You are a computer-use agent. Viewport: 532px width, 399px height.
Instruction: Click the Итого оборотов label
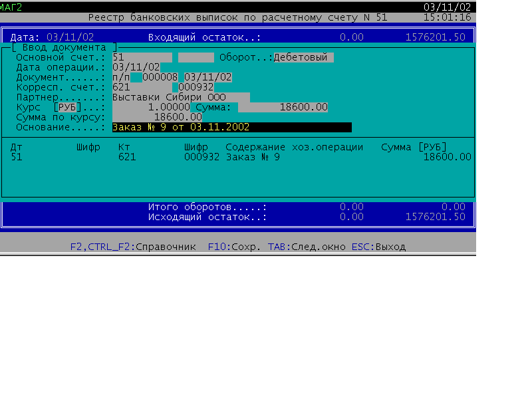(x=207, y=207)
